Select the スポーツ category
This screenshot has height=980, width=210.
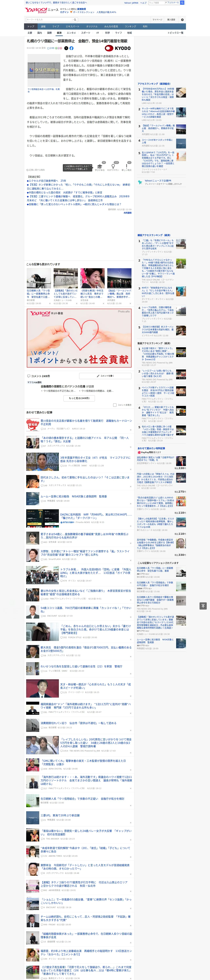point(86,33)
